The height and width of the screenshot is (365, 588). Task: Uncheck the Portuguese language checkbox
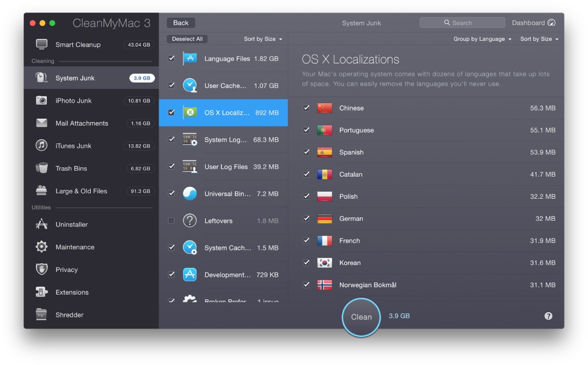tap(306, 130)
